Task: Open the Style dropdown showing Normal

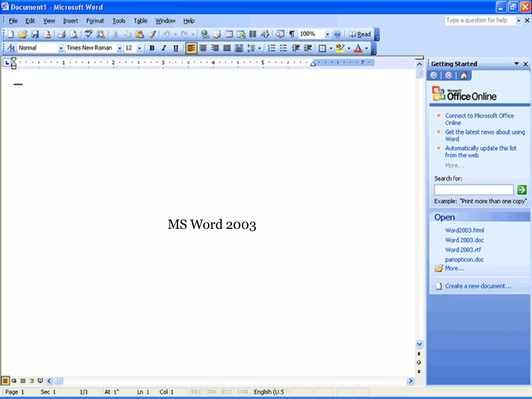Action: click(x=61, y=48)
